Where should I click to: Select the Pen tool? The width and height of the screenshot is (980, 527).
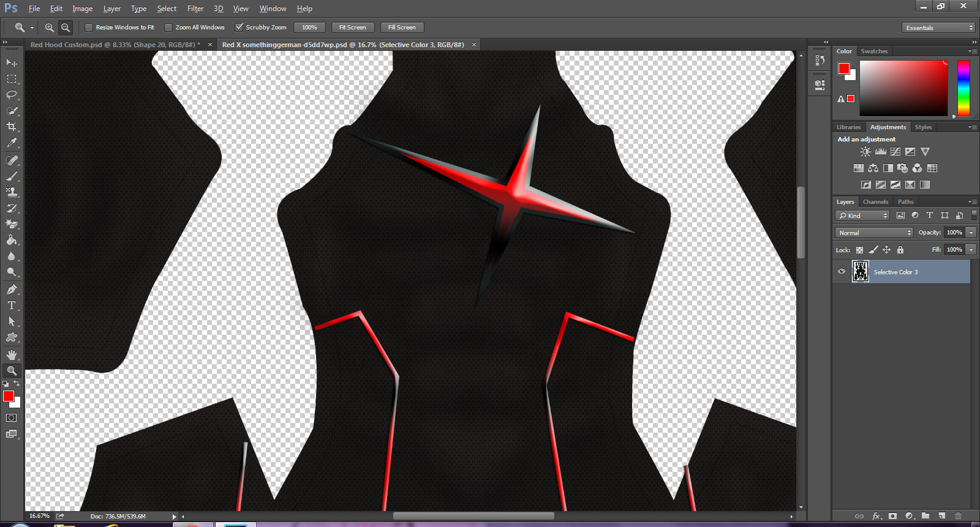click(12, 290)
